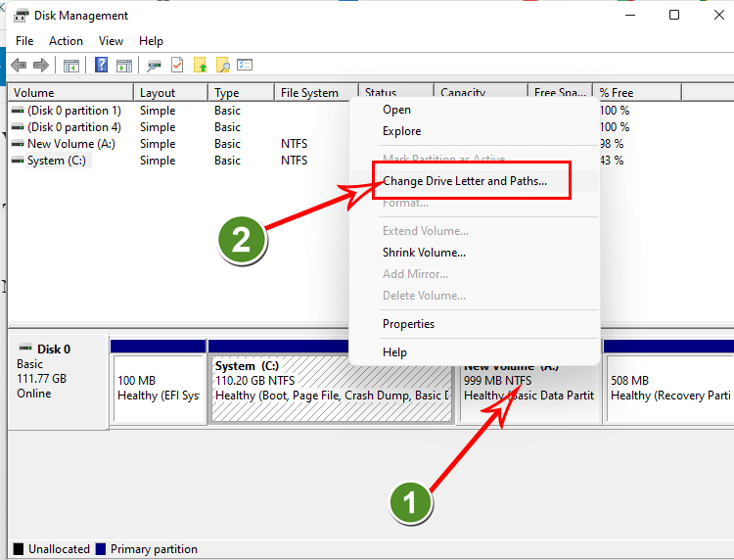
Task: Click the drive icon beside New Volume (A:)
Action: click(x=18, y=144)
